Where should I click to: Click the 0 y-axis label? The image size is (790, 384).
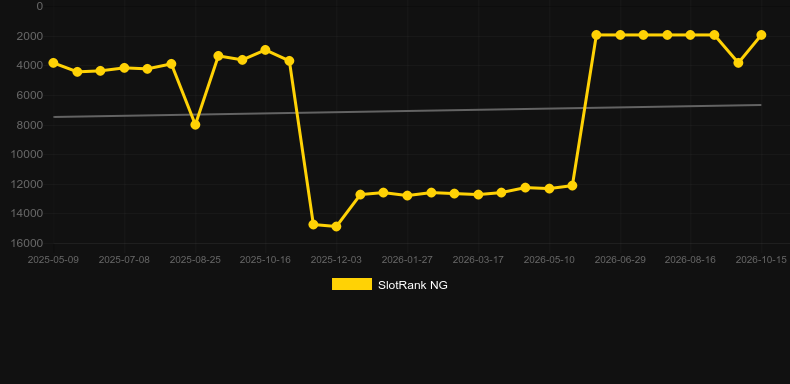point(40,7)
